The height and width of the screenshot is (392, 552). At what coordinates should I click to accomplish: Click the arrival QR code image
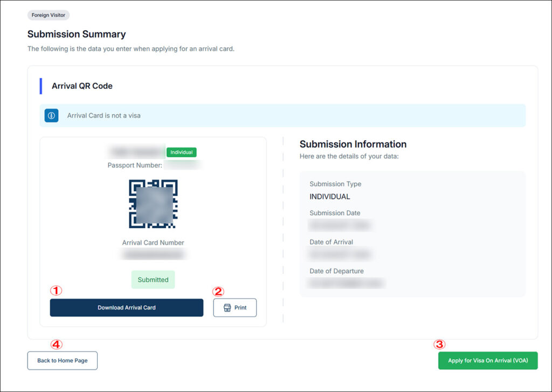[x=153, y=204]
